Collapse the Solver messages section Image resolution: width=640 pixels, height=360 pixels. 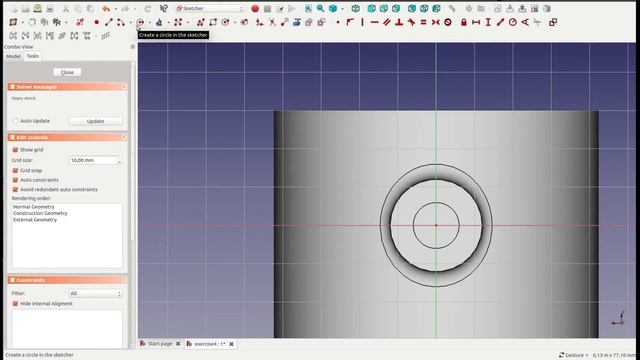pyautogui.click(x=124, y=87)
